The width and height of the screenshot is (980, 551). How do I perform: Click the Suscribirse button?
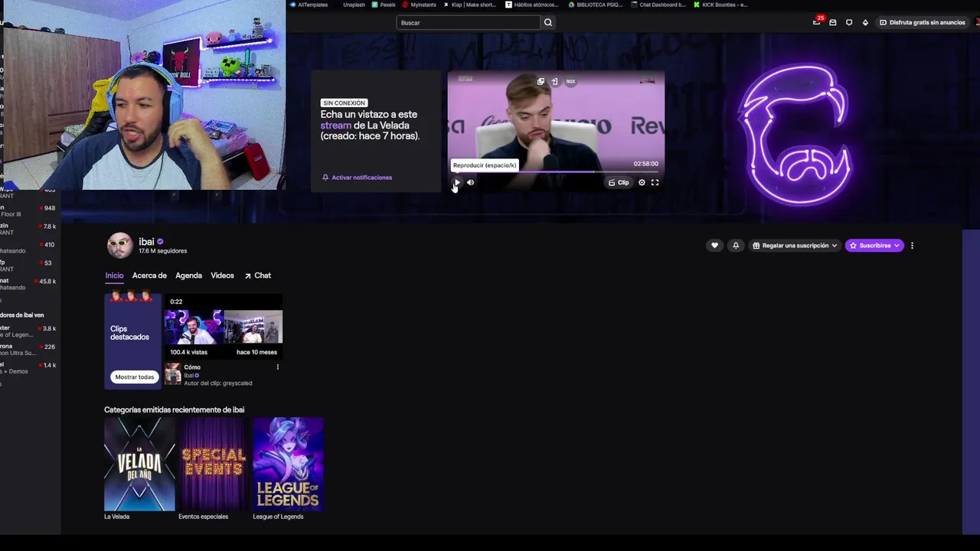[874, 246]
